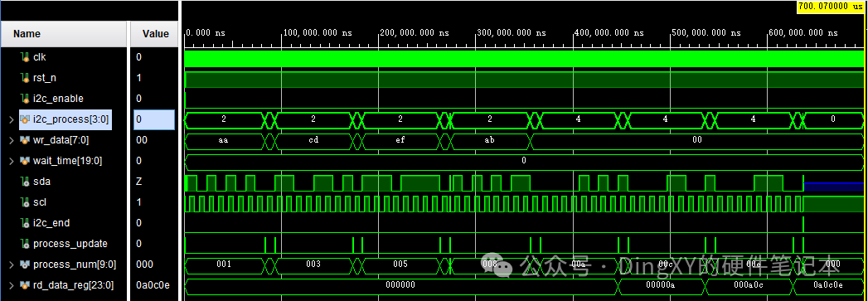Click the wr_data bus icon

tap(25, 140)
